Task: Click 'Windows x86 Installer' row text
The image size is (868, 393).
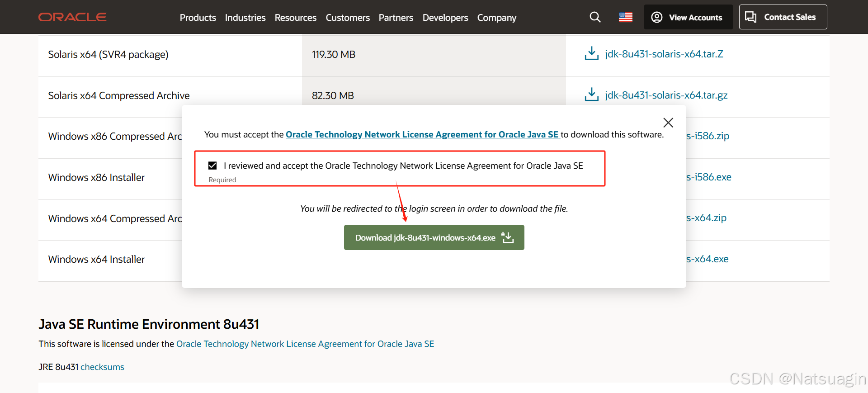Action: point(96,177)
